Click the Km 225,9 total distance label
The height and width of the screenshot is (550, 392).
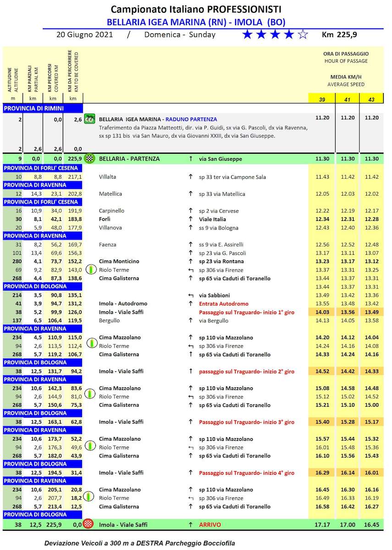point(340,35)
